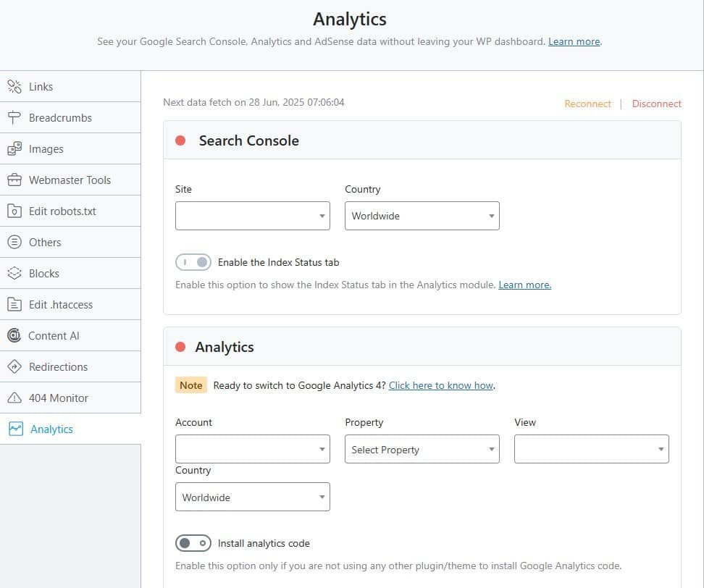Screen dimensions: 704x588
Task: Click the Analytics chart icon in sidebar
Action: (x=16, y=429)
